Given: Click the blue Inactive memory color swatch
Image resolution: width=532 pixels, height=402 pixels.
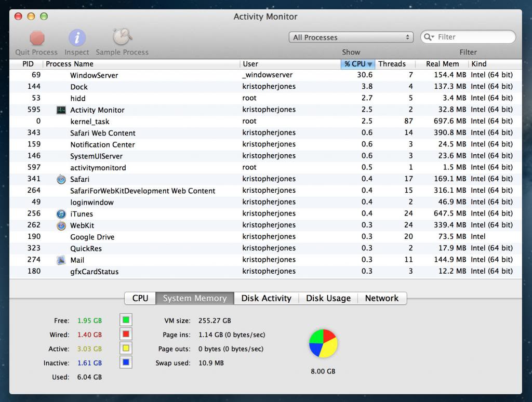Looking at the screenshot, I should (x=126, y=363).
